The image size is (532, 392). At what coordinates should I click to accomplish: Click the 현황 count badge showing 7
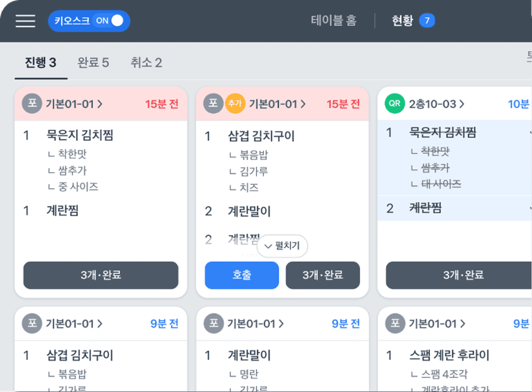[427, 21]
